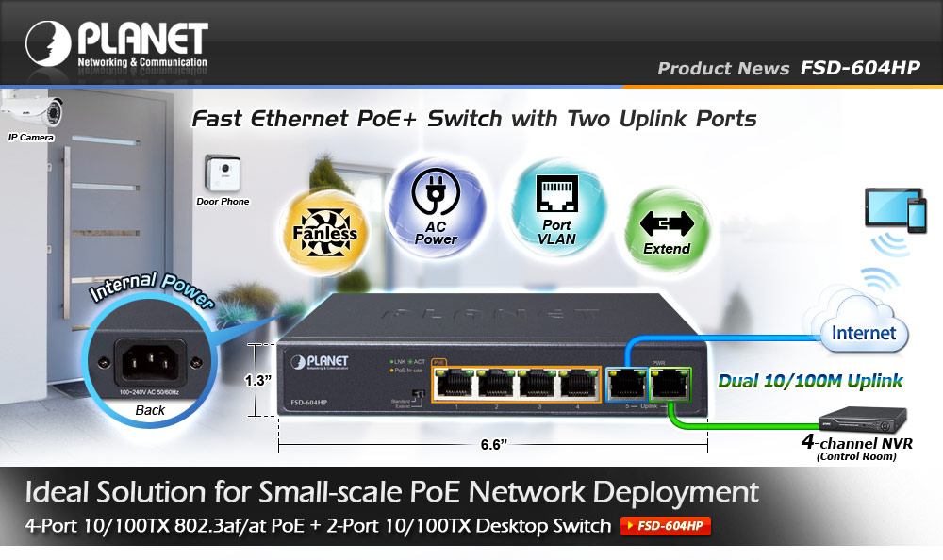Click the 'Ideal Solution for Small-scale PoE' heading
943x560 pixels.
pos(391,492)
